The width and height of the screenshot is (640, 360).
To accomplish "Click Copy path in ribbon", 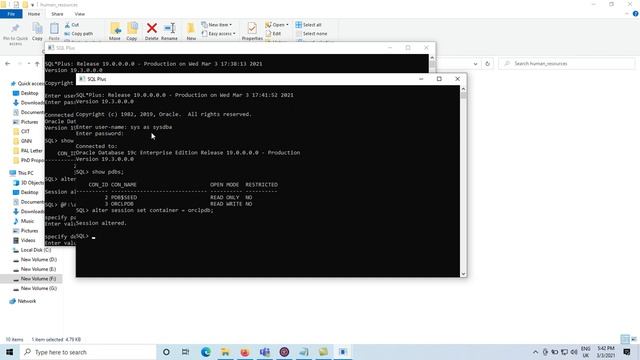I will (79, 33).
